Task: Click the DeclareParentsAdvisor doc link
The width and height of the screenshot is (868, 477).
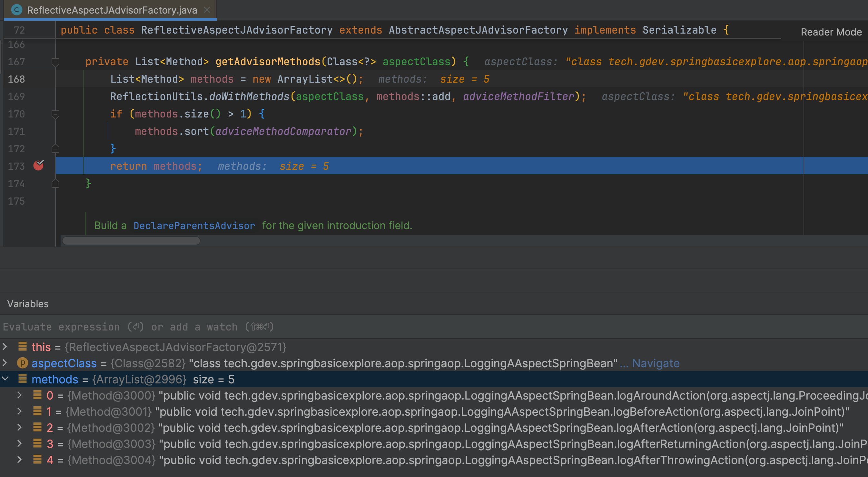Action: [194, 226]
